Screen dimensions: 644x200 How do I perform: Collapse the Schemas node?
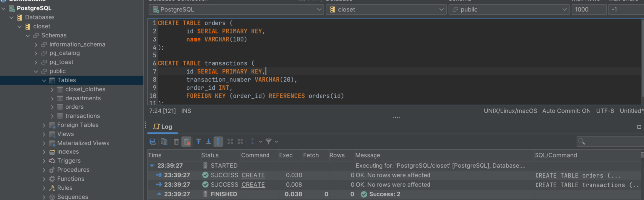27,35
